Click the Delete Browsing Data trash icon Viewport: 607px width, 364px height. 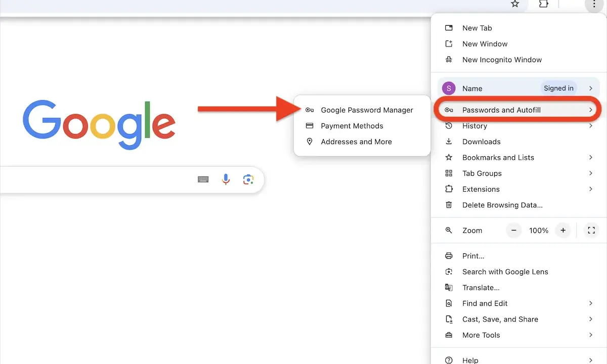click(x=449, y=205)
